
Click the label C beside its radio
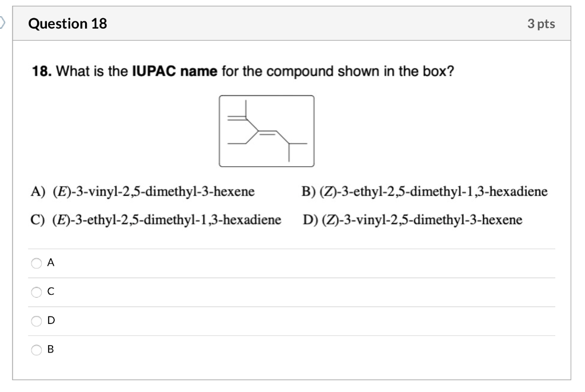51,292
